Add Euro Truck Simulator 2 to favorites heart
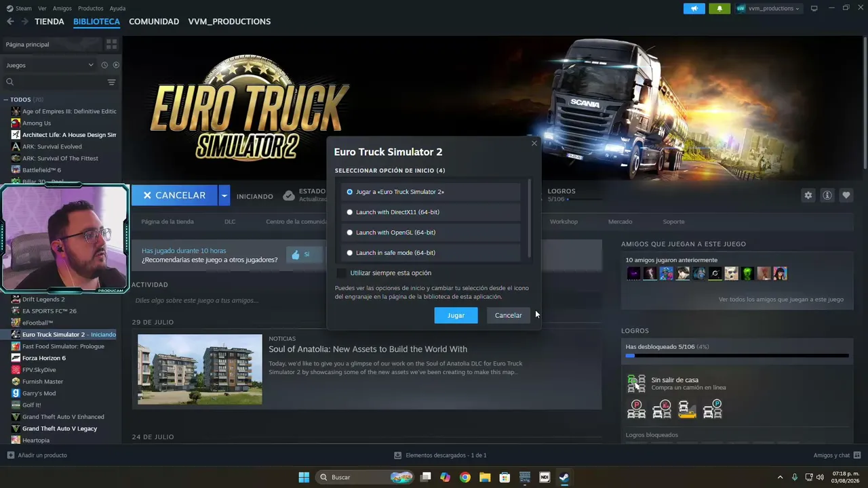 pyautogui.click(x=846, y=195)
